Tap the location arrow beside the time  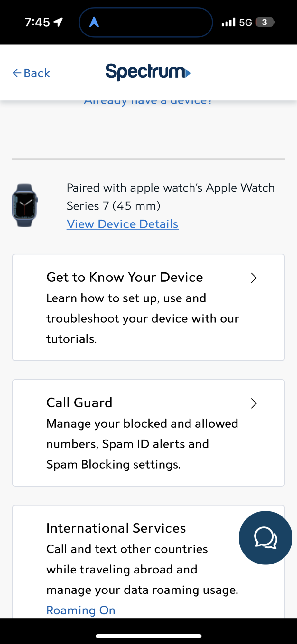(x=58, y=22)
